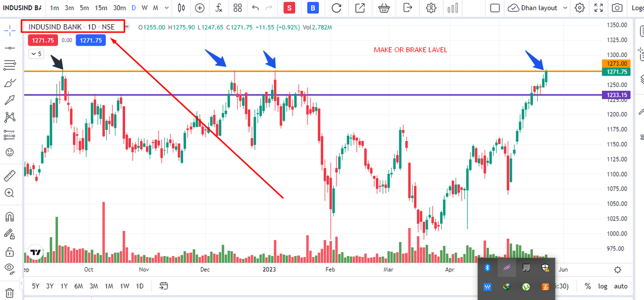This screenshot has height=300, width=644.
Task: Click the logout arrow icon
Action: click(x=407, y=8)
